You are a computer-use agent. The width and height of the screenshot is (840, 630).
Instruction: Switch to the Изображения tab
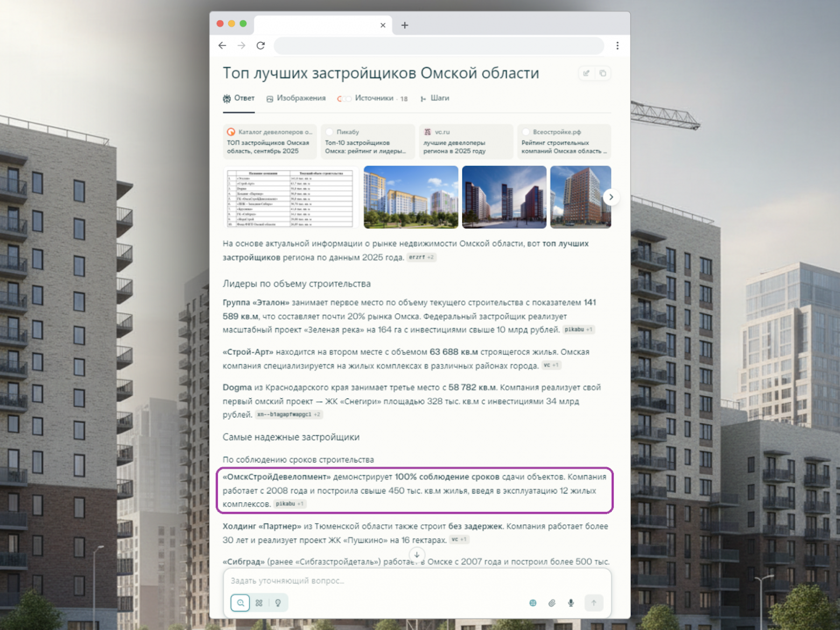(x=296, y=99)
